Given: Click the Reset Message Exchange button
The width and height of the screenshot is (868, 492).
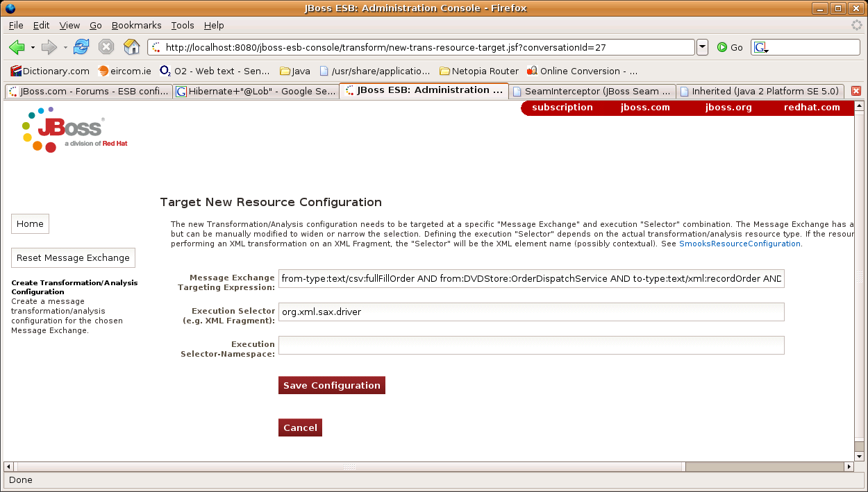Looking at the screenshot, I should tap(73, 257).
